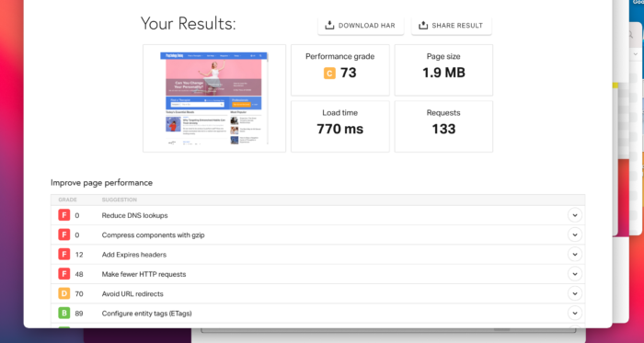The image size is (644, 343).
Task: Click the C performance grade badge
Action: coord(329,74)
